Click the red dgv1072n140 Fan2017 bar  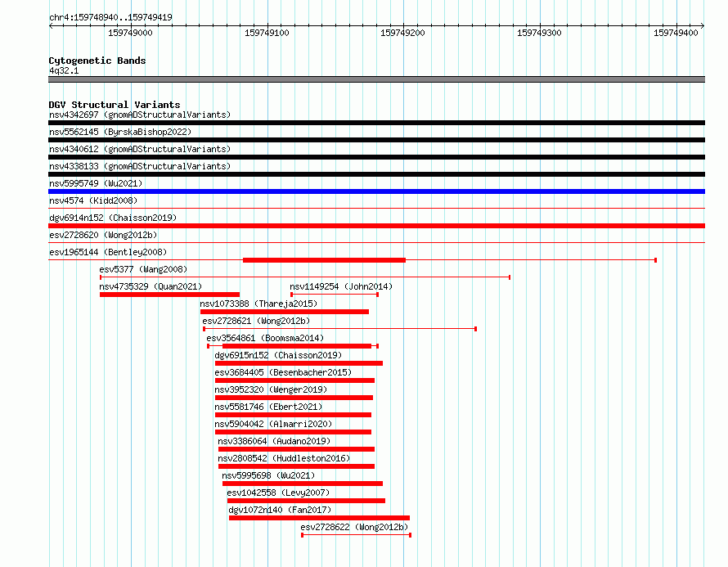320,518
